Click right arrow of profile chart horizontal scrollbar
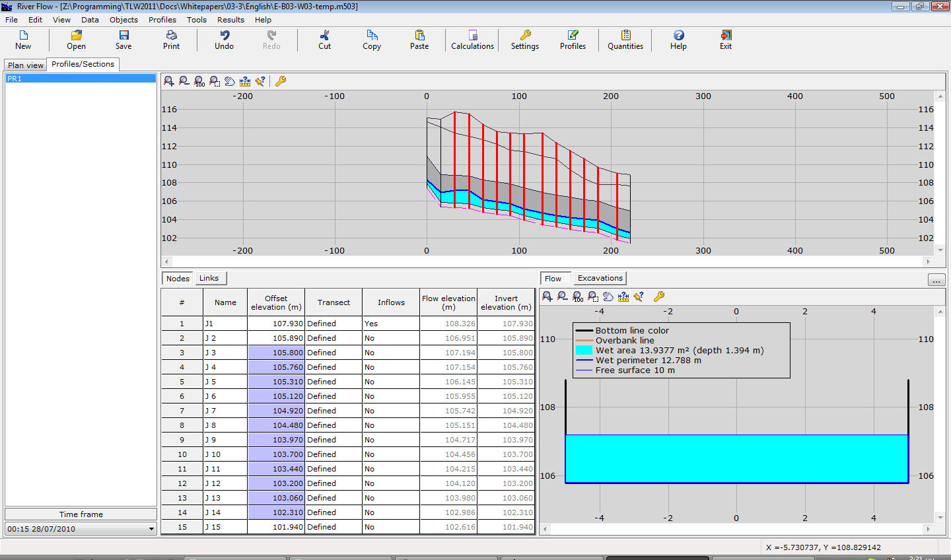 pos(928,262)
